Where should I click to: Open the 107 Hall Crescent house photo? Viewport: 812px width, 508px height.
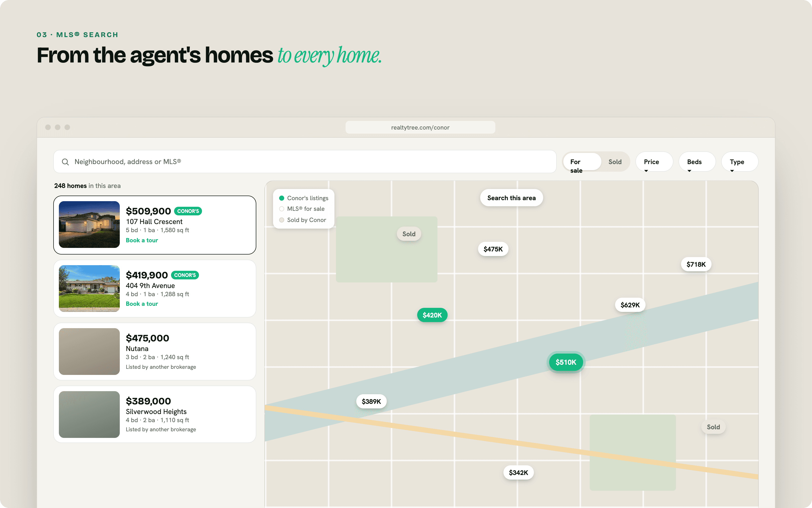point(89,225)
